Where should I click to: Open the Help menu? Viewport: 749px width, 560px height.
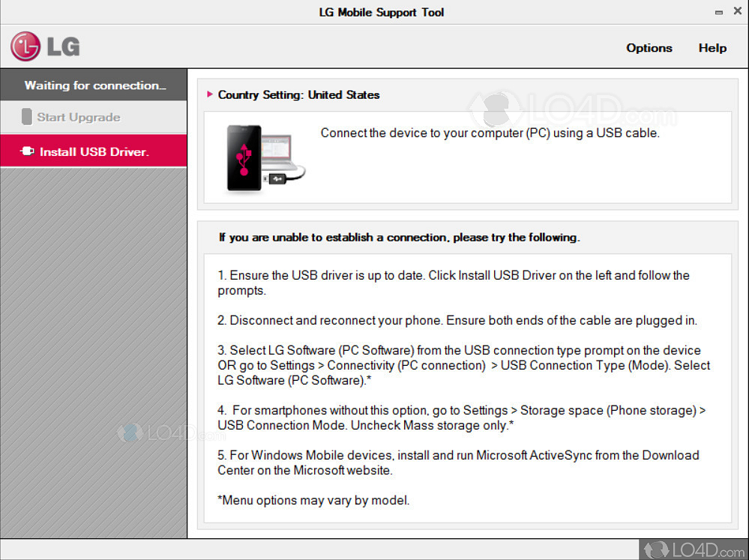[712, 48]
